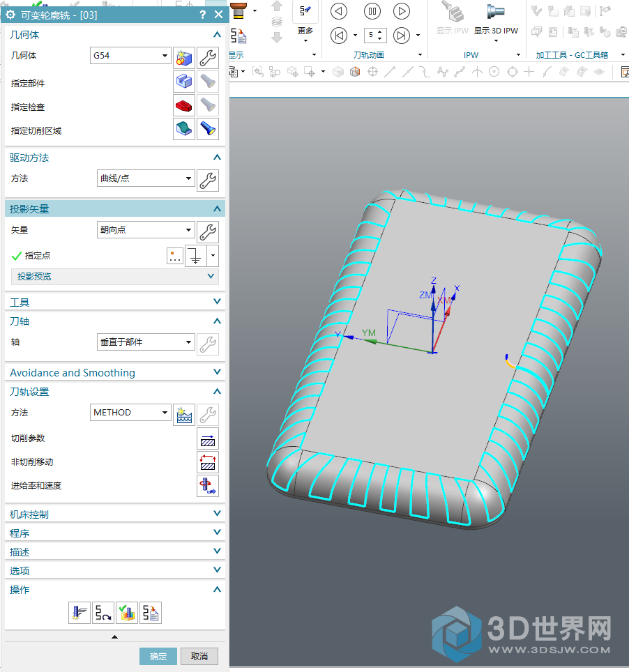Open the METHOD dropdown under 刀轨设置
The image size is (629, 672).
click(x=130, y=412)
